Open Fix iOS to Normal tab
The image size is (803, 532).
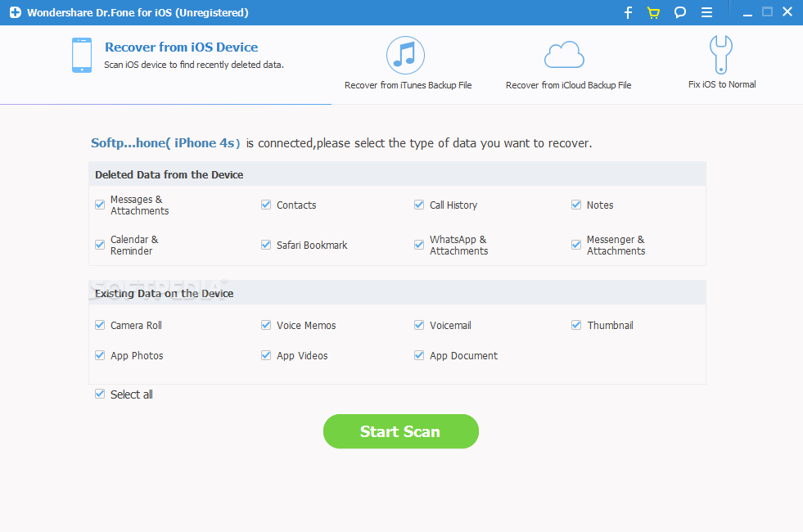[722, 84]
